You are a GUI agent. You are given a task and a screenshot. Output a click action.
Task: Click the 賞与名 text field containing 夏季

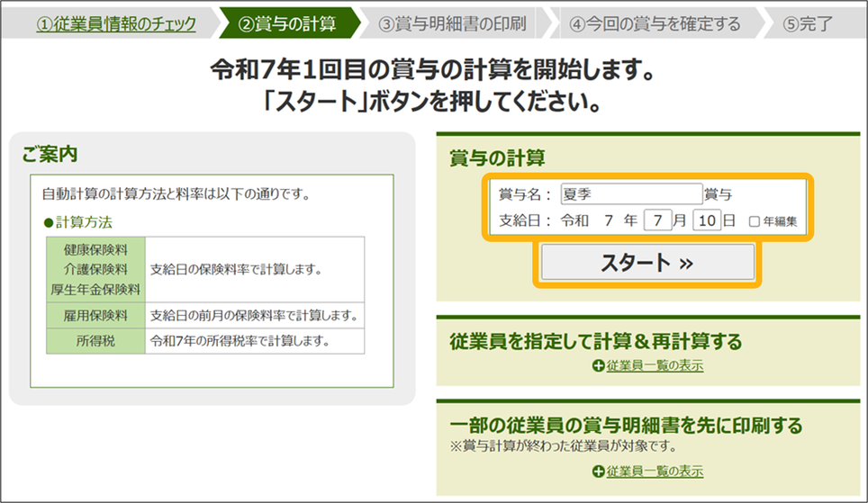[x=630, y=193]
